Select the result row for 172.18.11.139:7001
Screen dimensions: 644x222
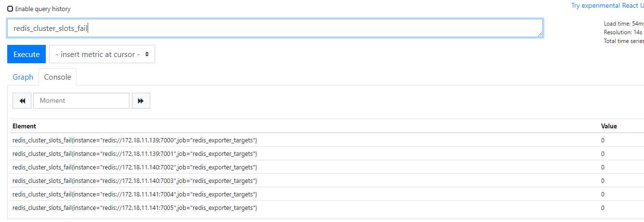(326, 153)
